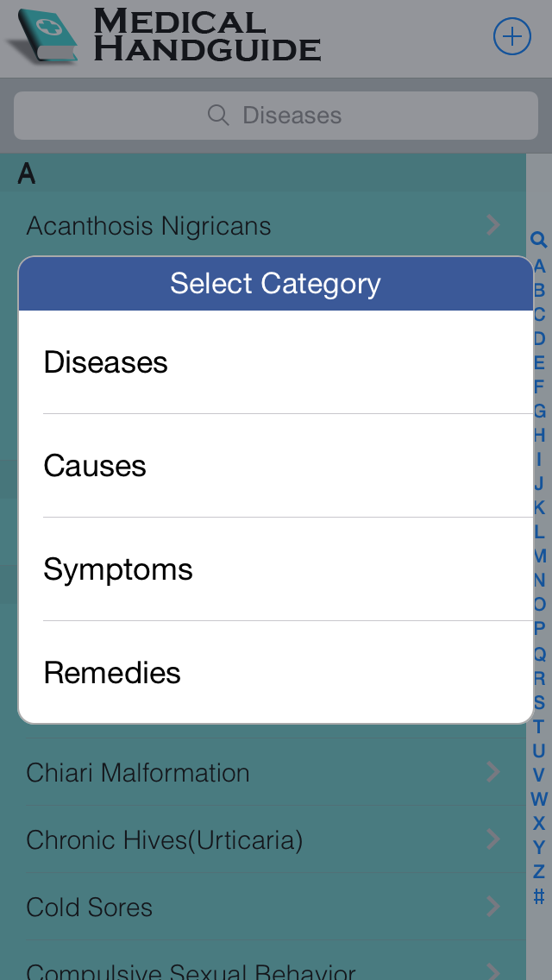Screen dimensions: 552x980
Task: Select Causes category
Action: (x=276, y=466)
